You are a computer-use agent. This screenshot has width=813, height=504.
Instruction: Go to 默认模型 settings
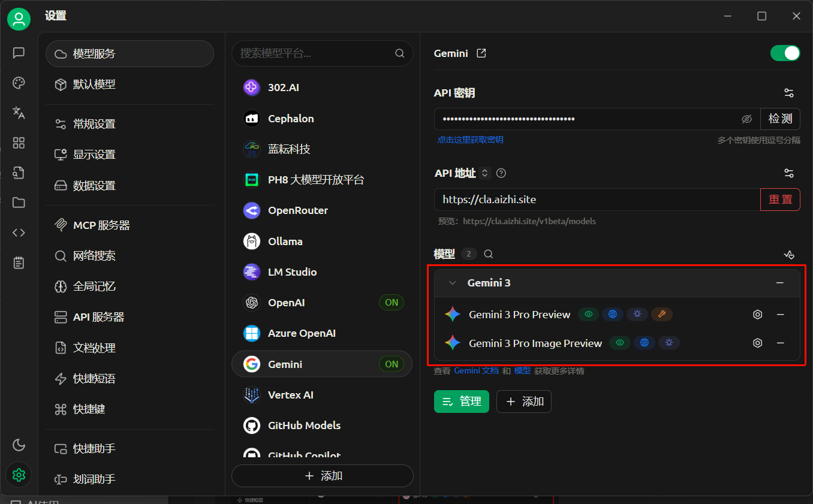pyautogui.click(x=130, y=84)
